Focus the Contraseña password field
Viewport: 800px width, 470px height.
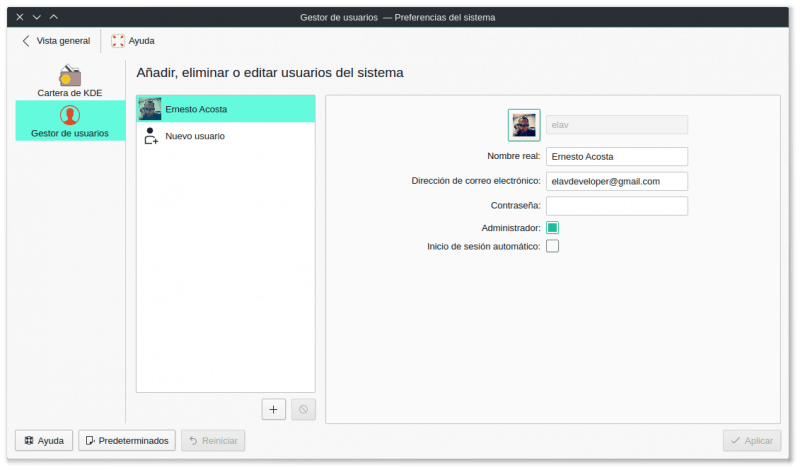click(x=617, y=206)
